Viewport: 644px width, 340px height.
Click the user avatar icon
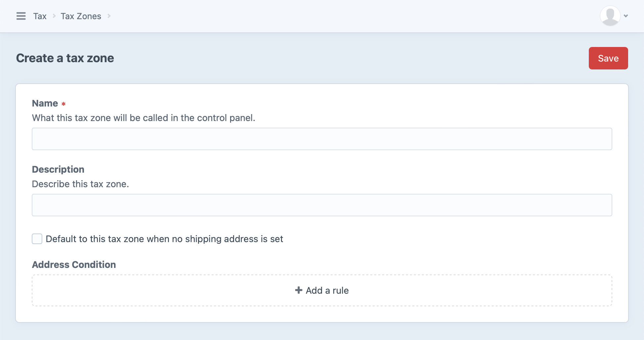click(610, 16)
